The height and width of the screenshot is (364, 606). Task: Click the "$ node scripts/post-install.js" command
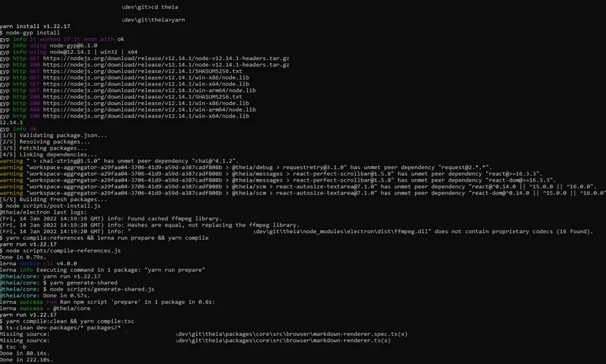[x=50, y=206]
